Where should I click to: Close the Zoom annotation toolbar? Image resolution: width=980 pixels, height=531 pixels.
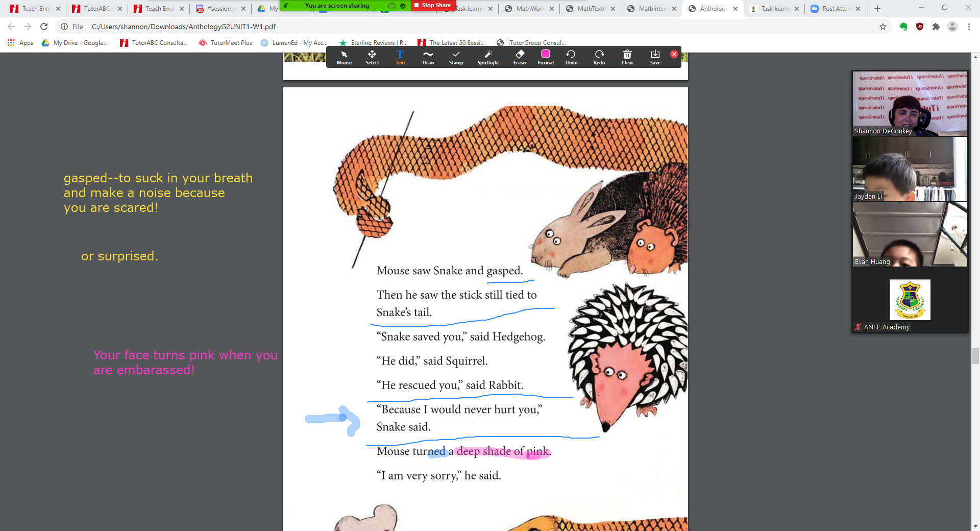point(674,54)
